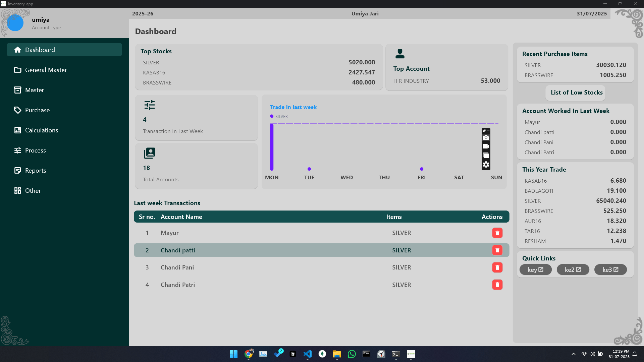Click the Total Accounts contacts icon

[150, 153]
